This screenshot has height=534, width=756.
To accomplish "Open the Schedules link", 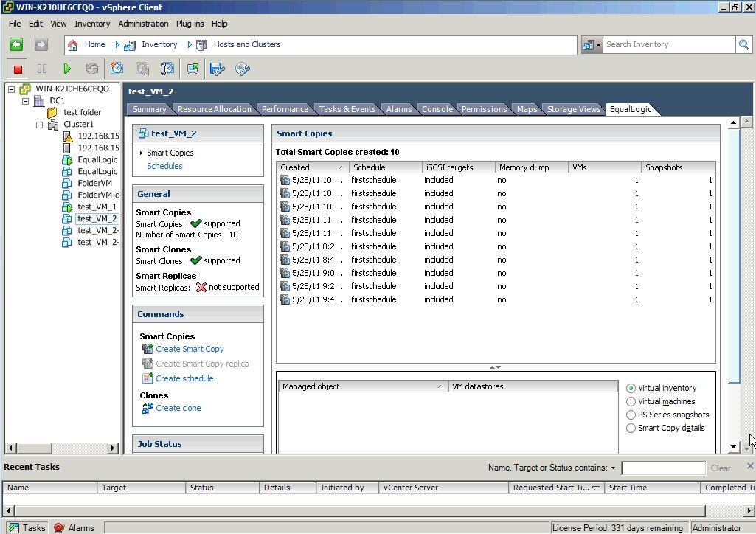I will tap(165, 166).
